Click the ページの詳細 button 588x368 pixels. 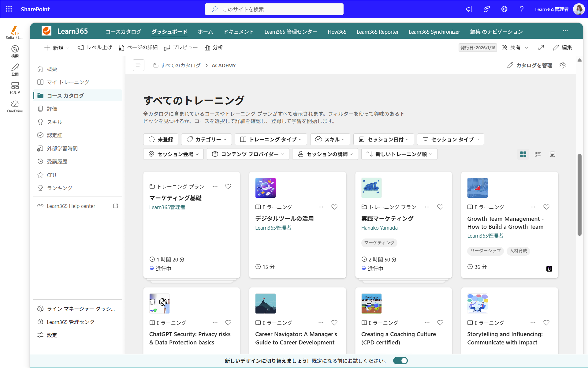138,47
